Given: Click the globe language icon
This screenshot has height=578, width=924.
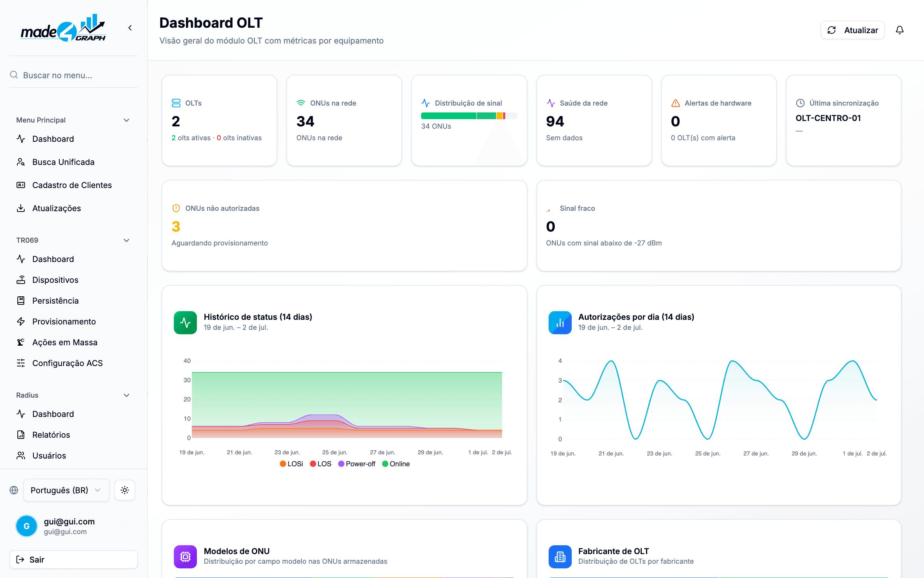Looking at the screenshot, I should click(x=14, y=490).
